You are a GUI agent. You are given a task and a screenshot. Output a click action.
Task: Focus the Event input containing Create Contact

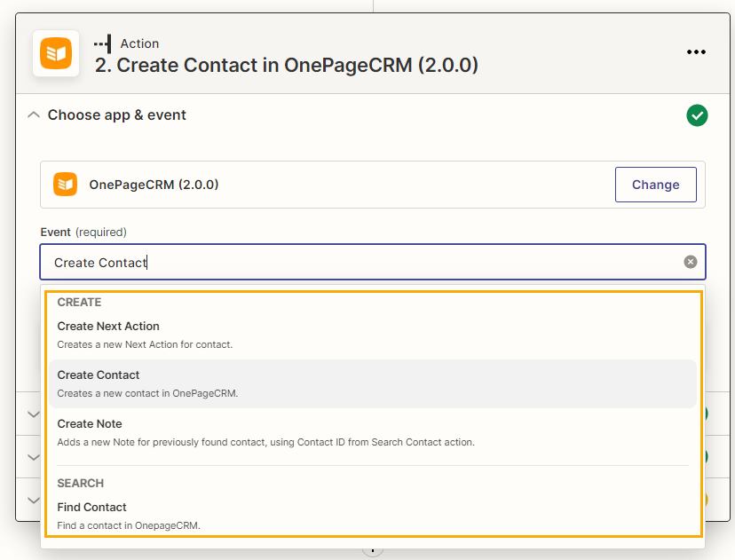point(373,262)
